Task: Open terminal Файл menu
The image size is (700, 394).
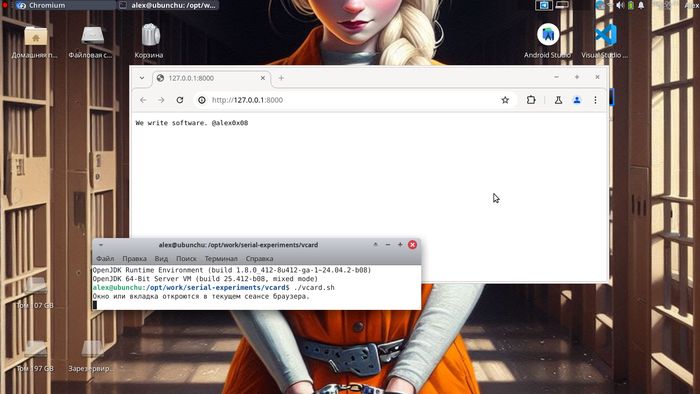Action: point(105,258)
